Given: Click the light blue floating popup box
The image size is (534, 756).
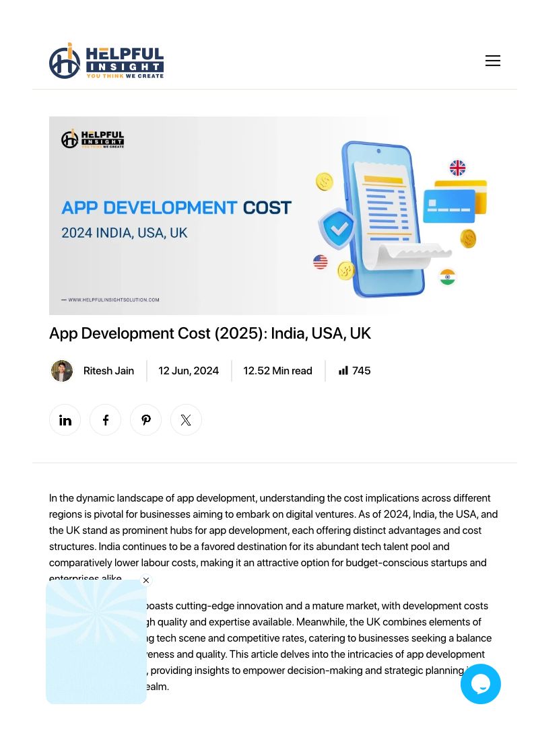Looking at the screenshot, I should 96,642.
